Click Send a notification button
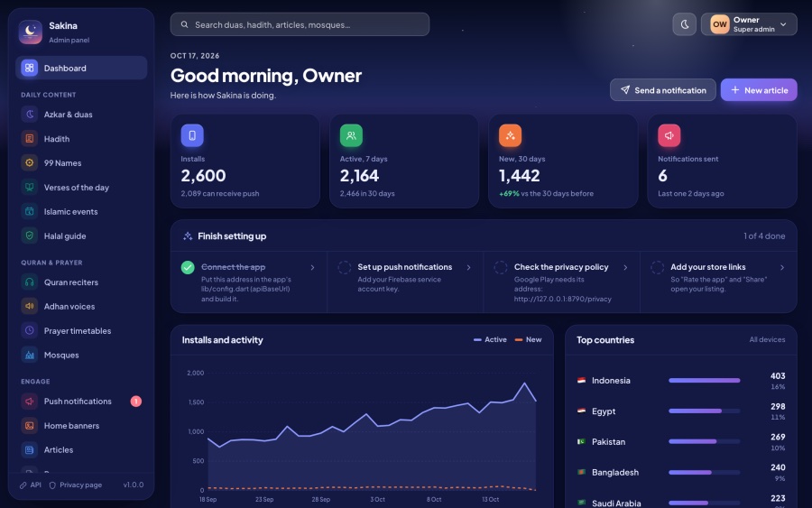The width and height of the screenshot is (812, 508). [663, 90]
